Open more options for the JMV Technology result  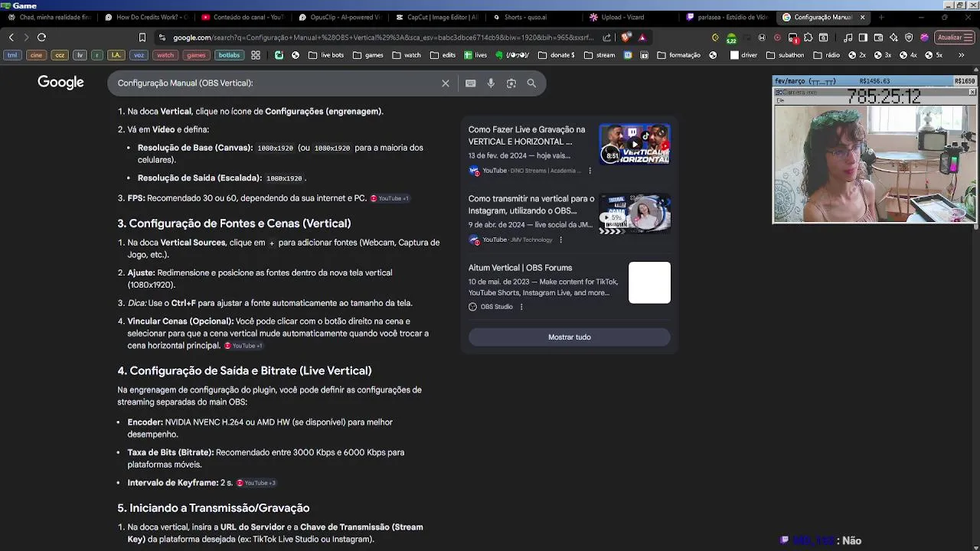click(560, 240)
